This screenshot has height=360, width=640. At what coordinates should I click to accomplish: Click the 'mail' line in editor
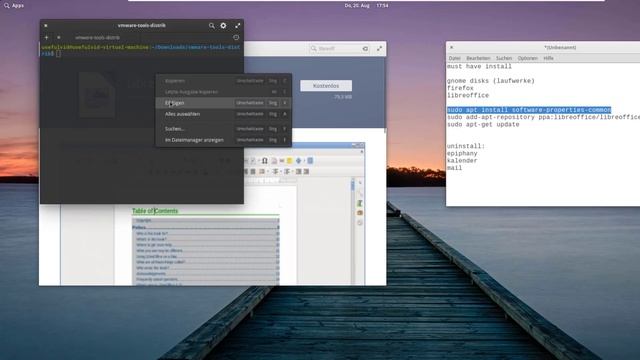[x=454, y=168]
